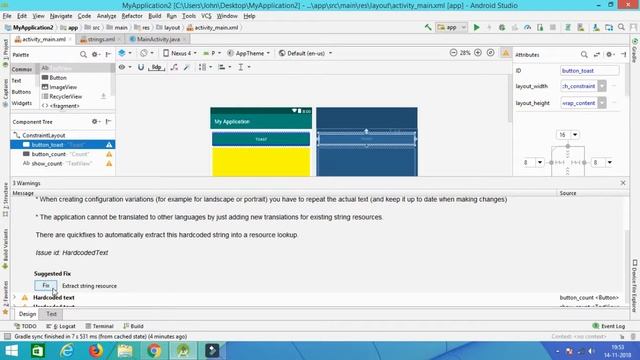Run the app with the green play icon
640x360 pixels.
point(476,27)
